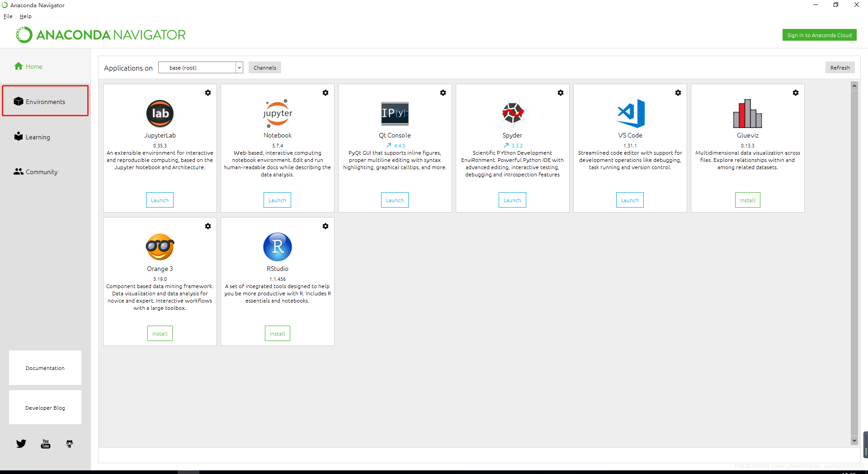Install Orange 3
868x474 pixels.
pyautogui.click(x=160, y=334)
